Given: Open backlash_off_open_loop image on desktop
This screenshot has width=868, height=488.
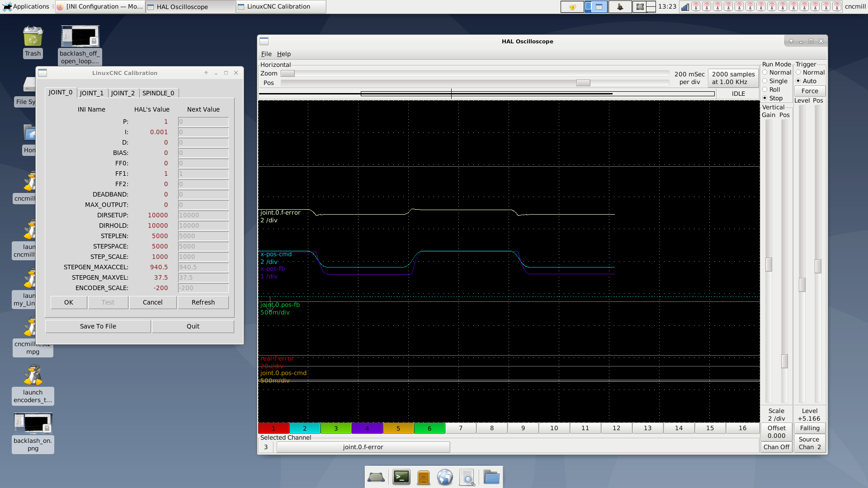Looking at the screenshot, I should pyautogui.click(x=80, y=45).
